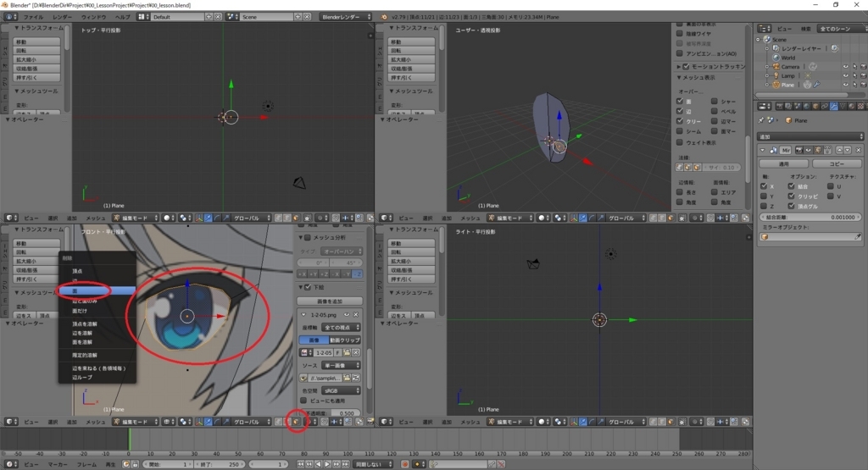Image resolution: width=868 pixels, height=470 pixels.
Task: Open the 全ての視点 axis dropdown
Action: (341, 328)
